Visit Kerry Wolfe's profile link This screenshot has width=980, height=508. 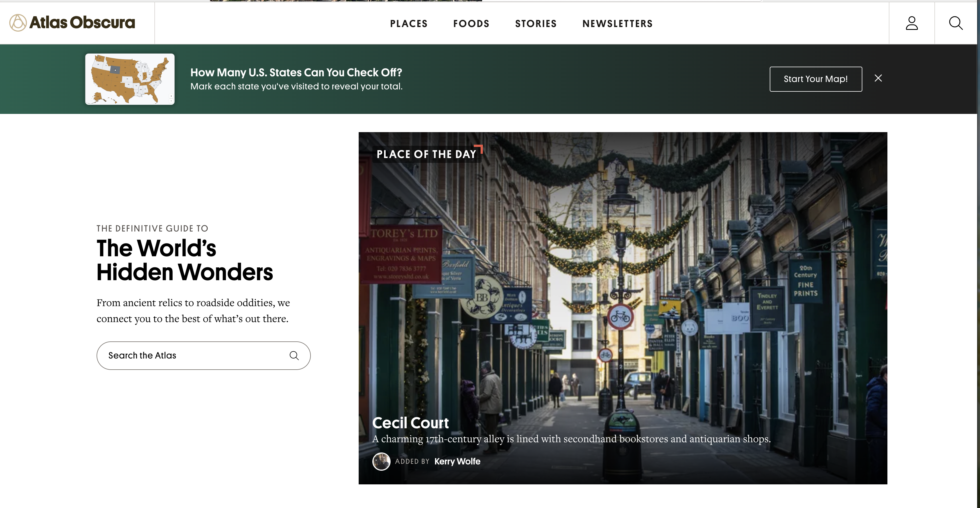coord(457,462)
